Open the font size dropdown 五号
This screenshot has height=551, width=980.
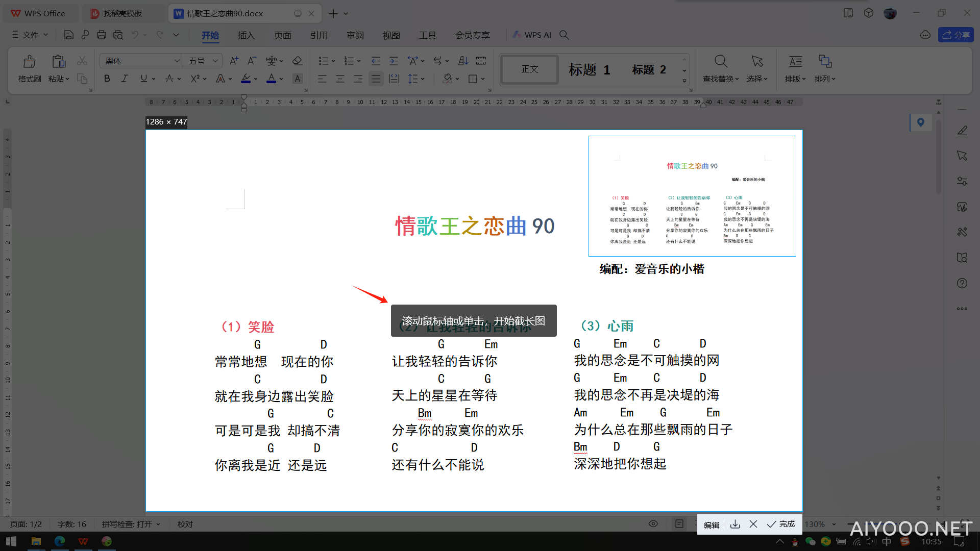(x=215, y=61)
